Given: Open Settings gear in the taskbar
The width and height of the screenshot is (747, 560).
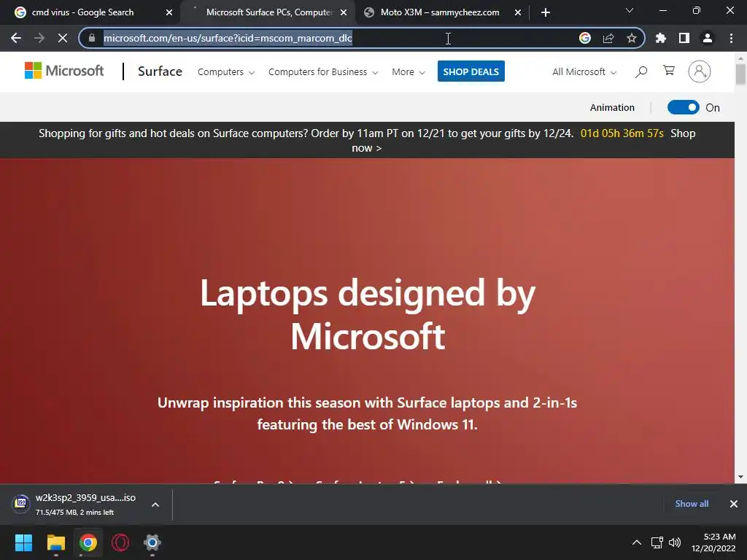Looking at the screenshot, I should [152, 542].
